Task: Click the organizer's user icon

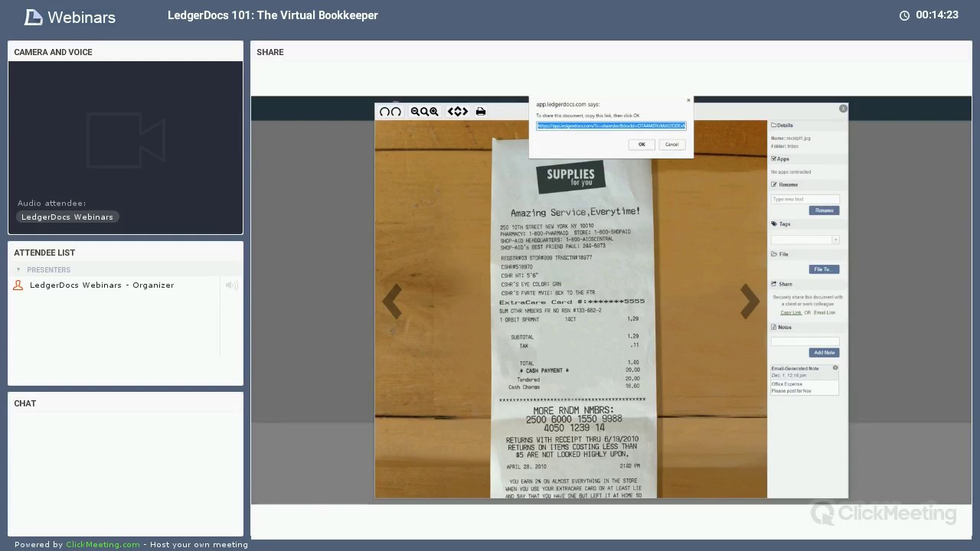Action: (x=18, y=285)
